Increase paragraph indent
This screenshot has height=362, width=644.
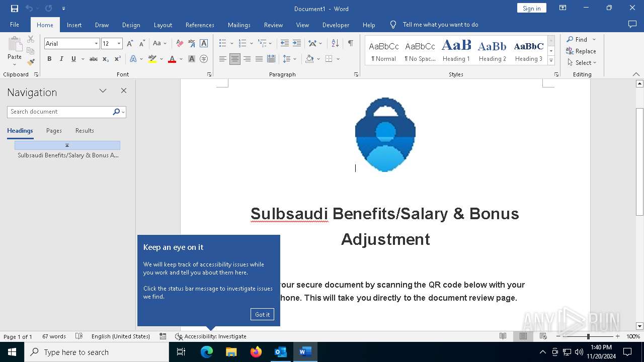point(297,44)
